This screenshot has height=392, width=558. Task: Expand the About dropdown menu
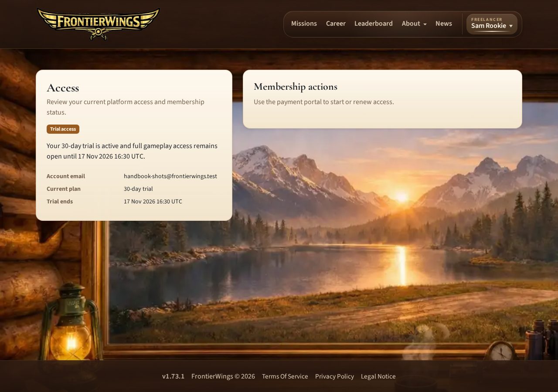pos(414,24)
